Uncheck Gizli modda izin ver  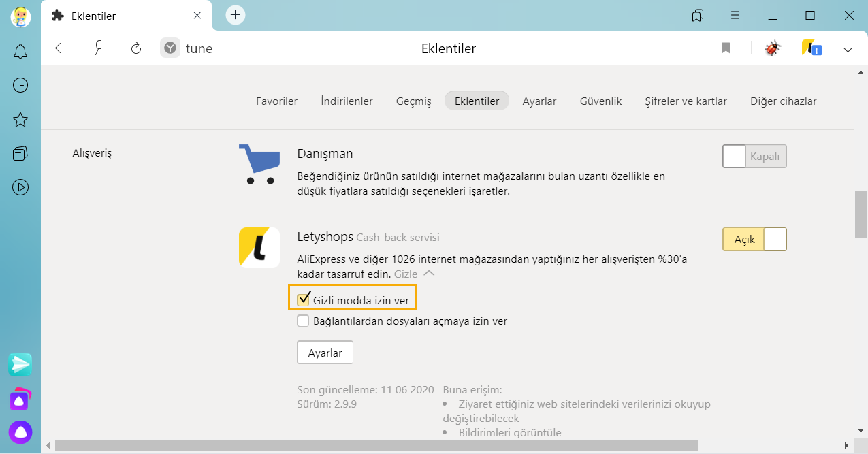[304, 299]
